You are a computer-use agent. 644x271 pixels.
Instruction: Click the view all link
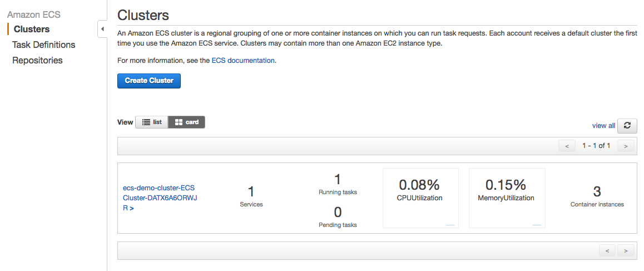(603, 125)
